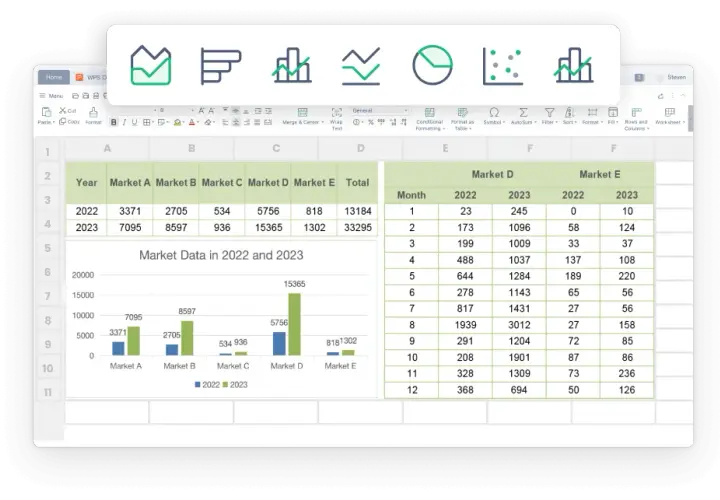Image resolution: width=720 pixels, height=500 pixels.
Task: Click the Filter funnel icon
Action: pyautogui.click(x=549, y=112)
